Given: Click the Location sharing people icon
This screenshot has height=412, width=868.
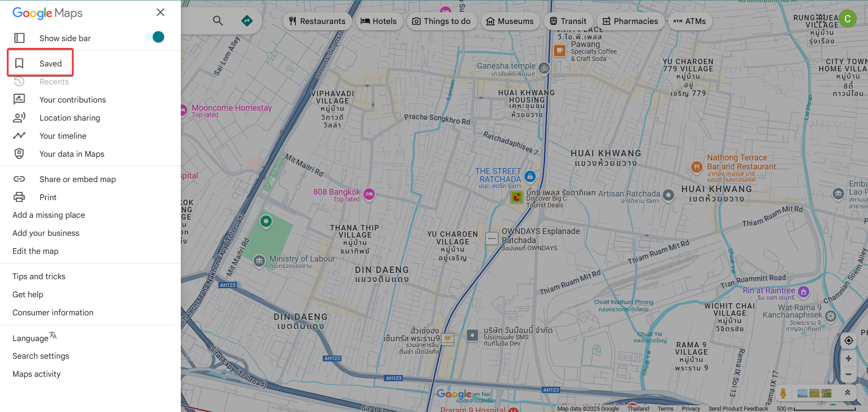Looking at the screenshot, I should pyautogui.click(x=19, y=117).
